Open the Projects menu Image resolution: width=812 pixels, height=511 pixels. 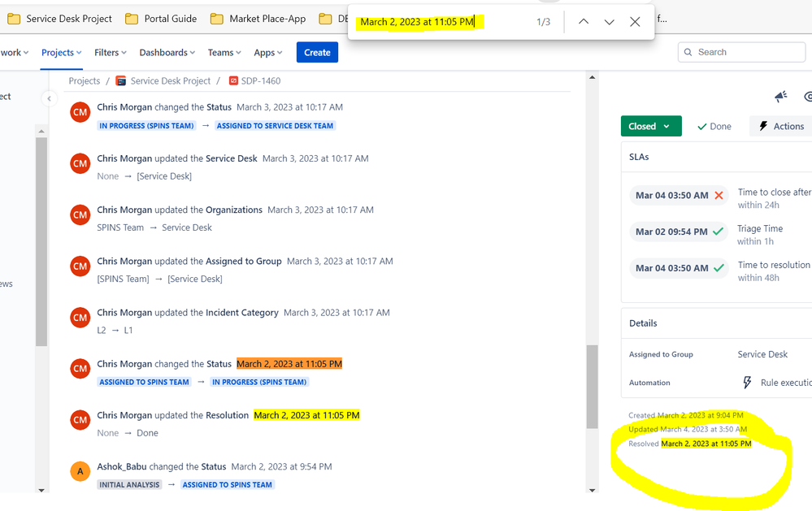[x=62, y=53]
